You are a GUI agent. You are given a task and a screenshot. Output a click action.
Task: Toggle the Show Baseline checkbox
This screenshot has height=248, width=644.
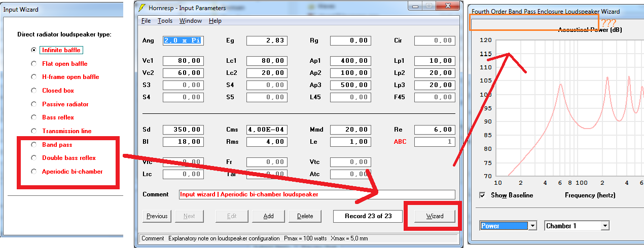click(x=482, y=195)
